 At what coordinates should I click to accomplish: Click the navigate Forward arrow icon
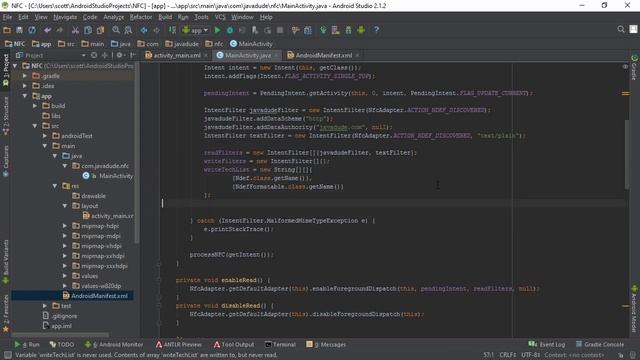[x=156, y=30]
